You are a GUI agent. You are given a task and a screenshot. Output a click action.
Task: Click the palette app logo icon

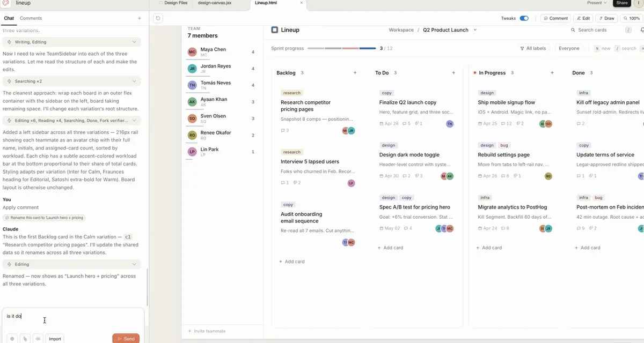tap(6, 3)
